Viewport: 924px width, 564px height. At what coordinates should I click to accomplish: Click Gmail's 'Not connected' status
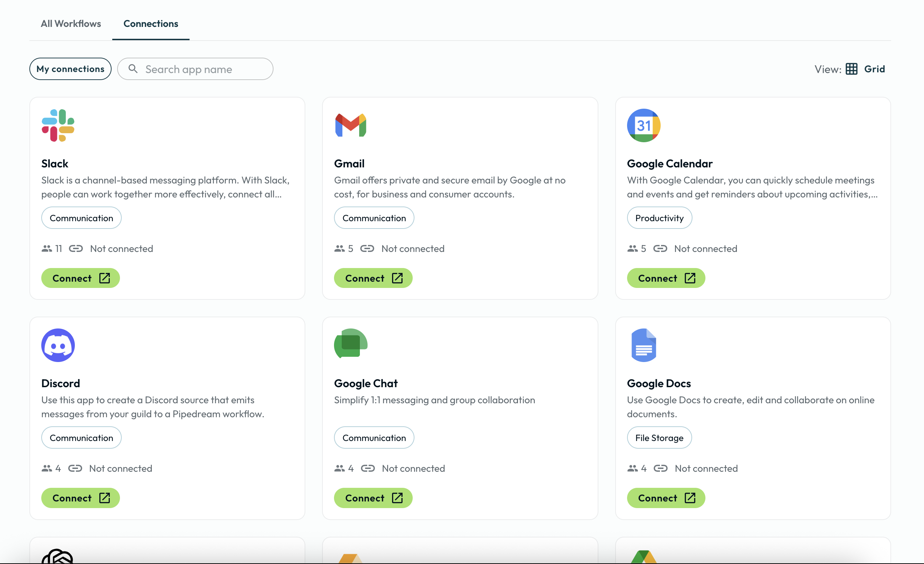pyautogui.click(x=413, y=248)
